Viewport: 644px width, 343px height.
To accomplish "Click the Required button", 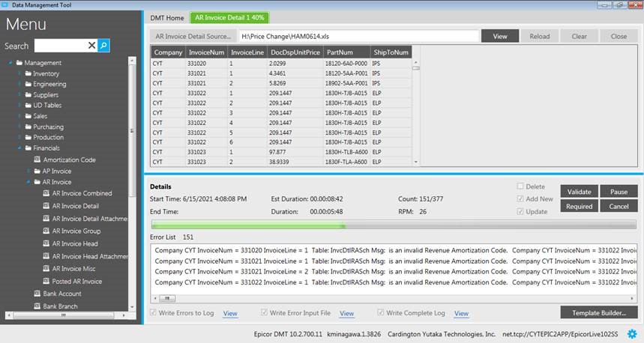I will [579, 206].
